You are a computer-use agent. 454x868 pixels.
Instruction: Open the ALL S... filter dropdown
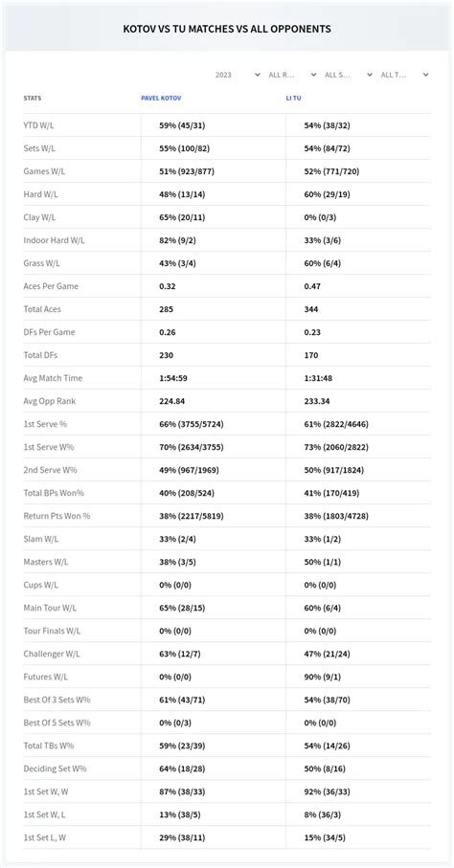349,75
